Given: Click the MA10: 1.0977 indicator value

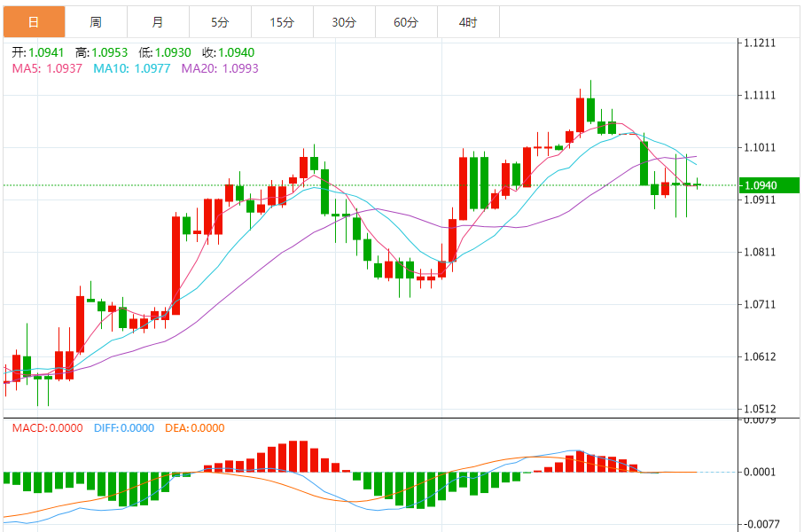Looking at the screenshot, I should click(x=132, y=69).
